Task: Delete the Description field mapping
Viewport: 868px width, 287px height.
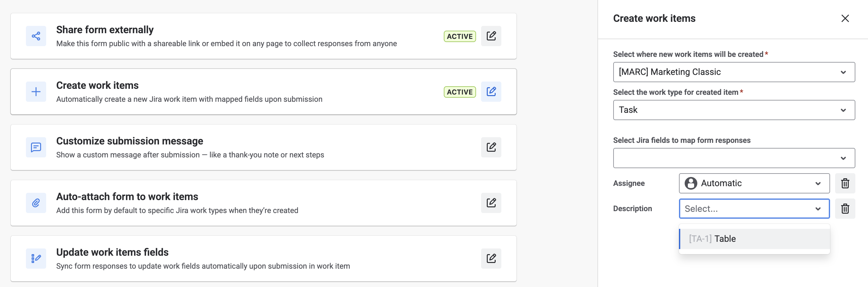Action: 845,209
